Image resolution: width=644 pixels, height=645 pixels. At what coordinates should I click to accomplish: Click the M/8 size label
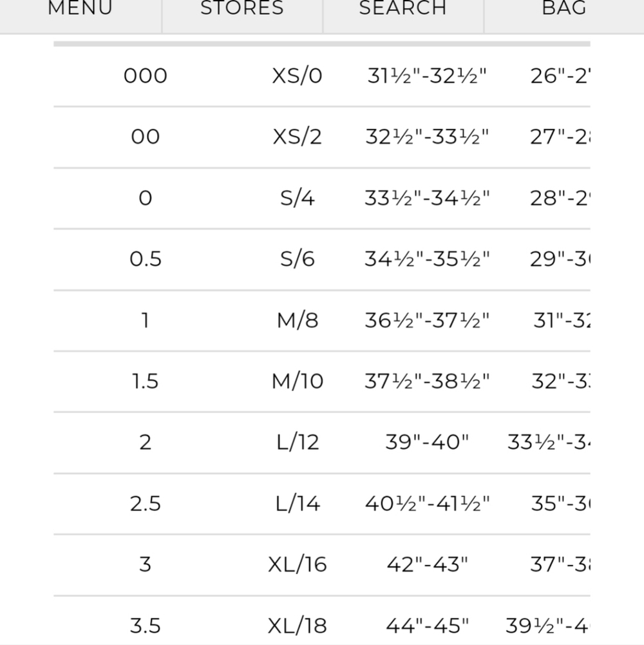297,320
